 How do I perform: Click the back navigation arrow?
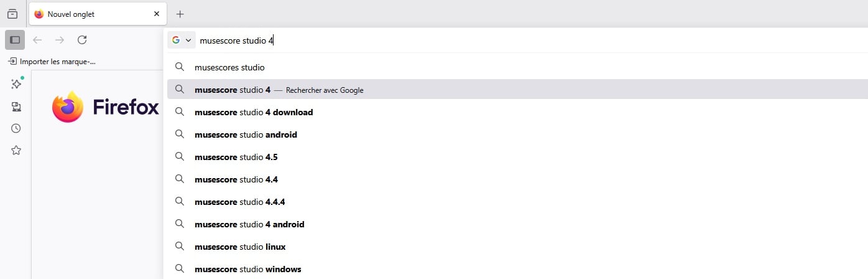37,40
